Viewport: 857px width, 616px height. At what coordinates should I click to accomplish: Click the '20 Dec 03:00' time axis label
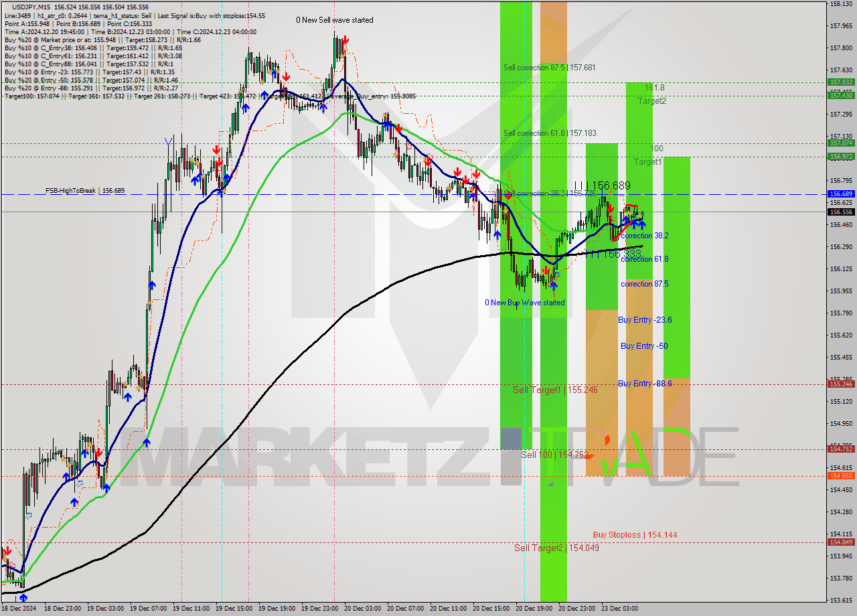[362, 609]
